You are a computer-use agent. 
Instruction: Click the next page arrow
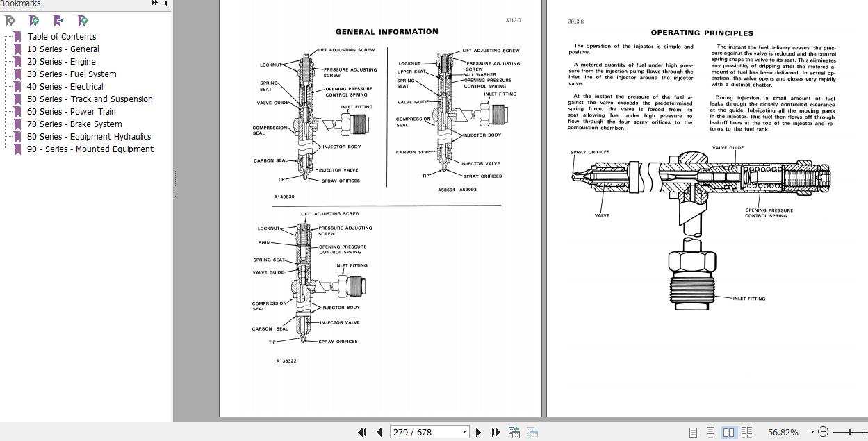click(479, 432)
